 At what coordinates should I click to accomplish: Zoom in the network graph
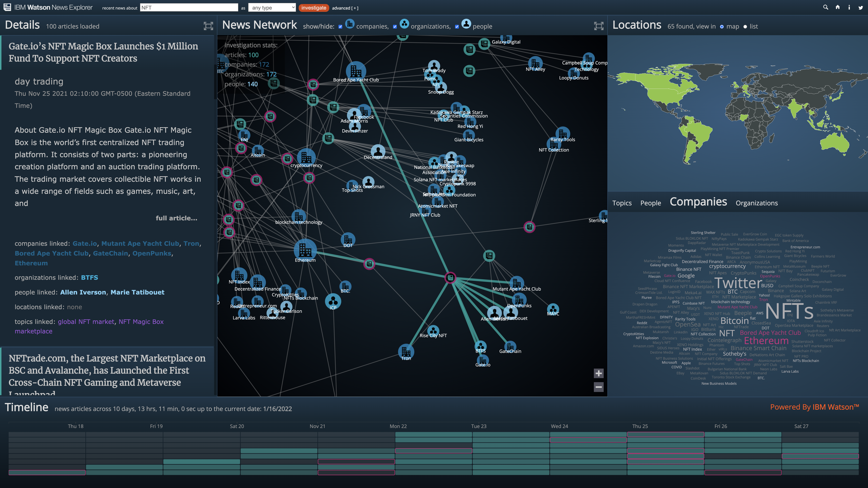click(598, 373)
